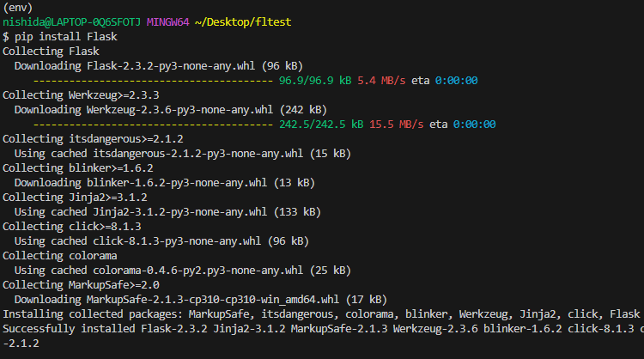This screenshot has width=644, height=359.
Task: Click the 'Installing collected packages:' line
Action: click(x=322, y=314)
